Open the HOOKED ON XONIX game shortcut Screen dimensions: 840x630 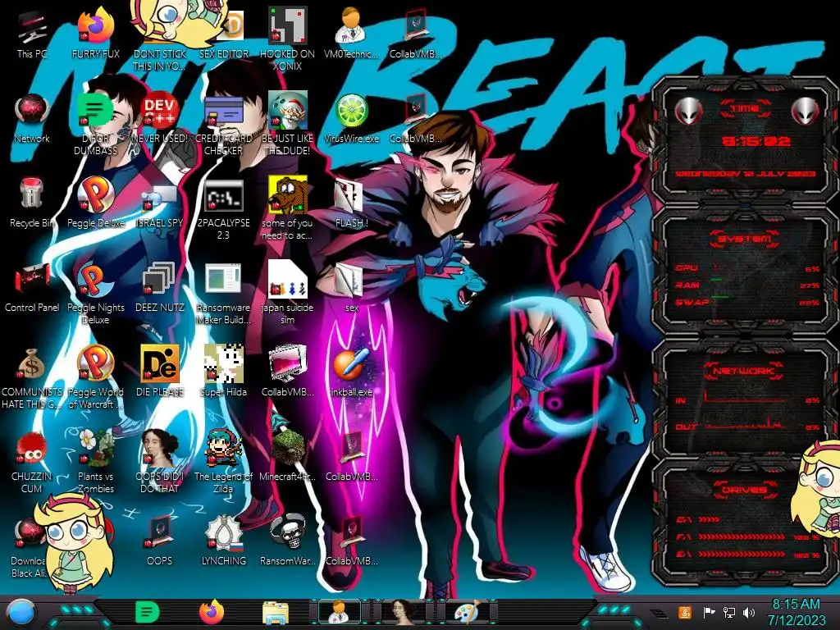(x=288, y=40)
